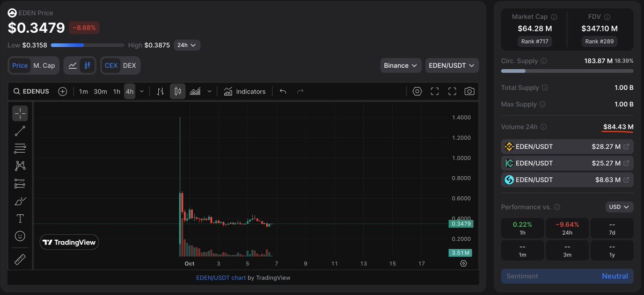Click the TradingView logo on chart
This screenshot has height=295, width=644.
[x=69, y=242]
